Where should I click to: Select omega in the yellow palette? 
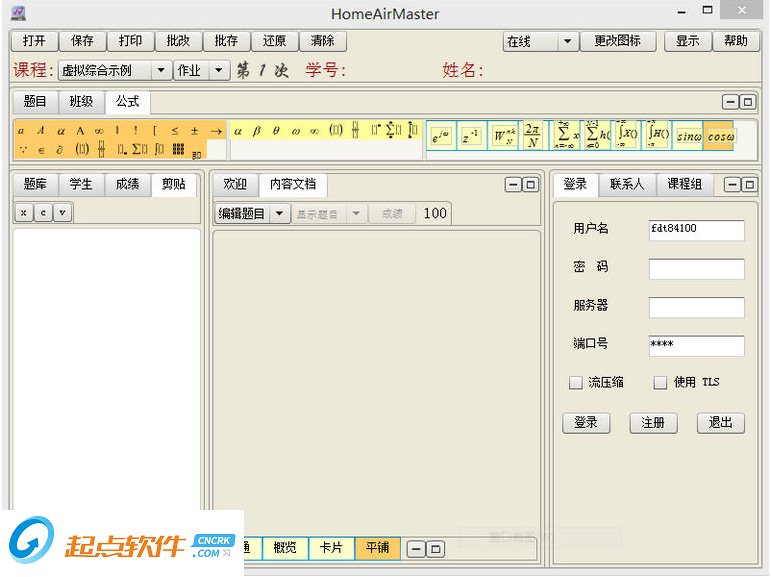[x=295, y=131]
